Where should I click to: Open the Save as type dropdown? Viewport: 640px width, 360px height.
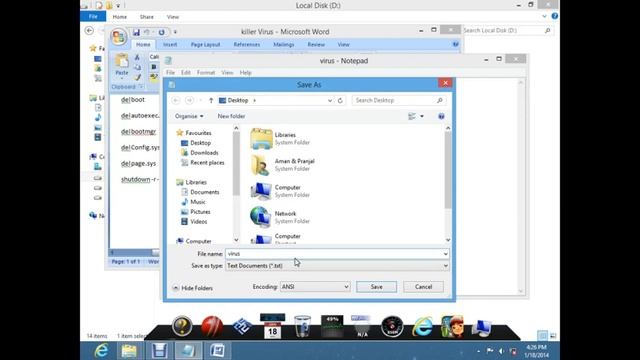(337, 266)
